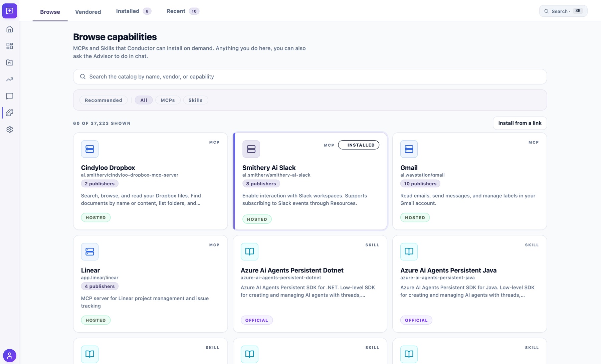
Task: Open the trending analytics sidebar icon
Action: click(x=10, y=79)
